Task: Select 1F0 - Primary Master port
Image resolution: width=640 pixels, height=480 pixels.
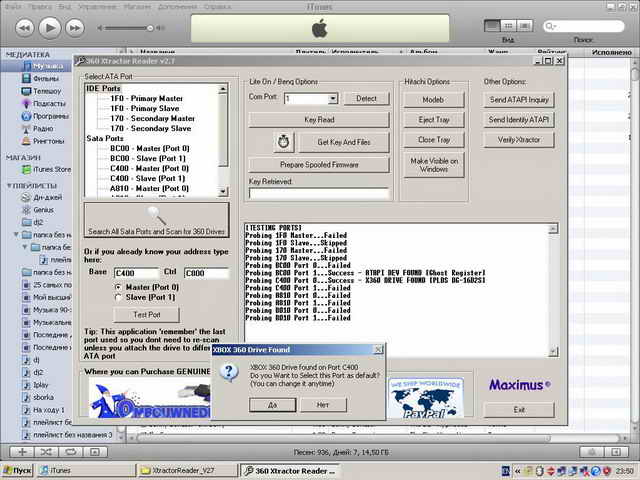Action: coord(146,98)
